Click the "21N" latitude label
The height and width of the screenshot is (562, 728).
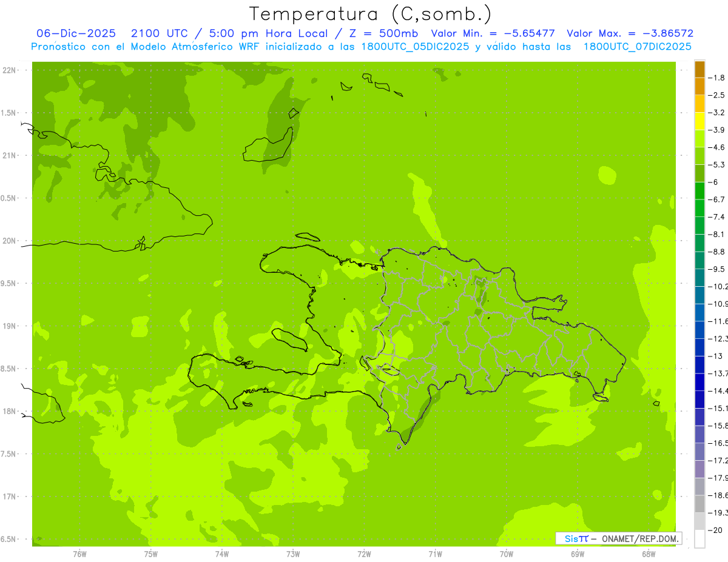pos(9,156)
